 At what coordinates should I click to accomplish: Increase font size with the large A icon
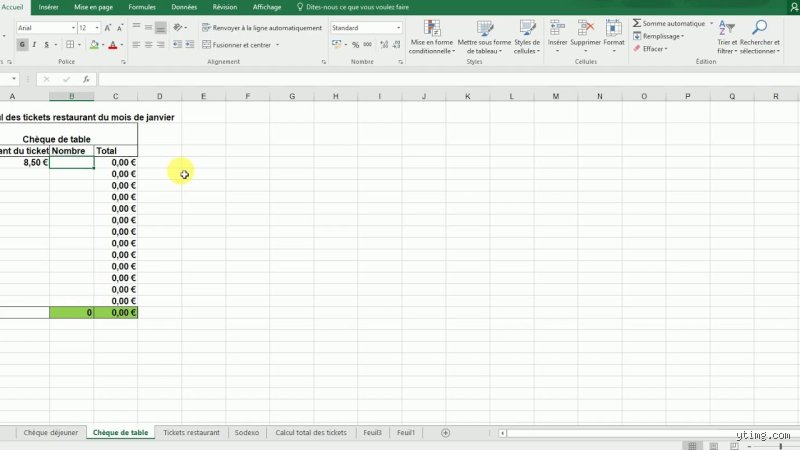coord(108,28)
